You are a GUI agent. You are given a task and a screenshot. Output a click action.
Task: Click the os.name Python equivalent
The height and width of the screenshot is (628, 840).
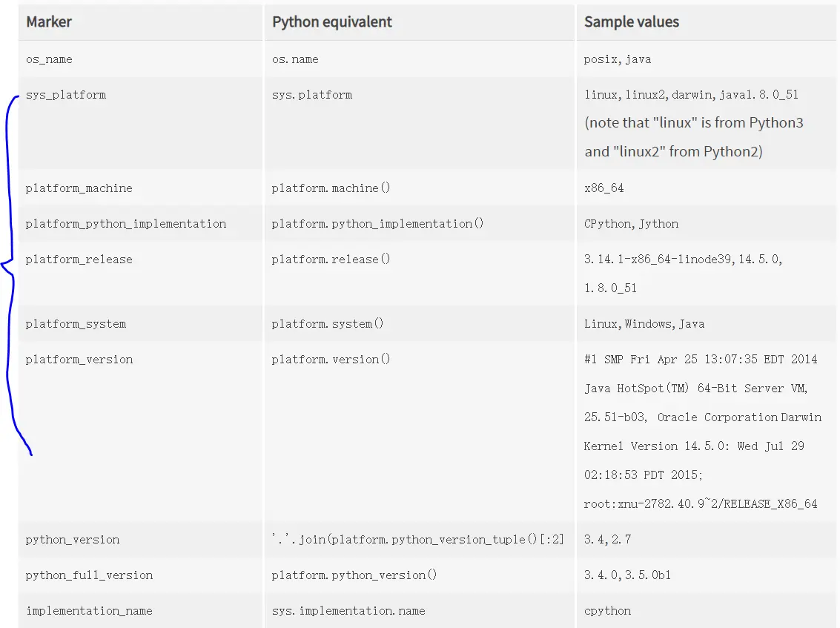pos(295,59)
